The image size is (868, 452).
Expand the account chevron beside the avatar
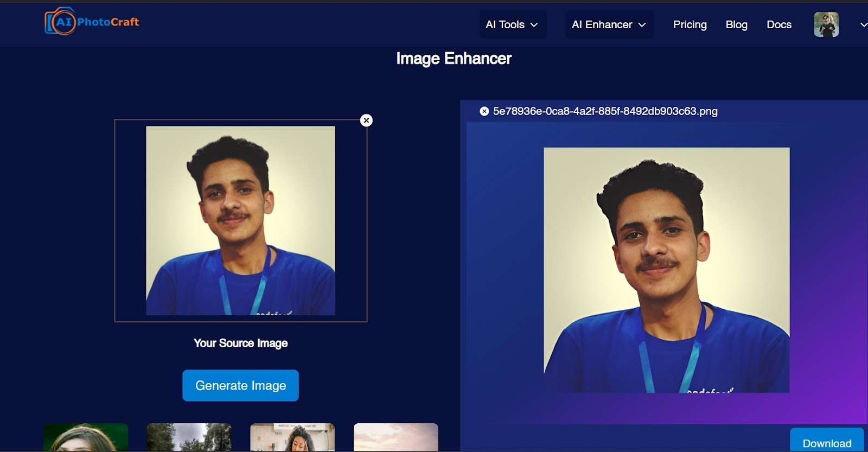tap(863, 24)
